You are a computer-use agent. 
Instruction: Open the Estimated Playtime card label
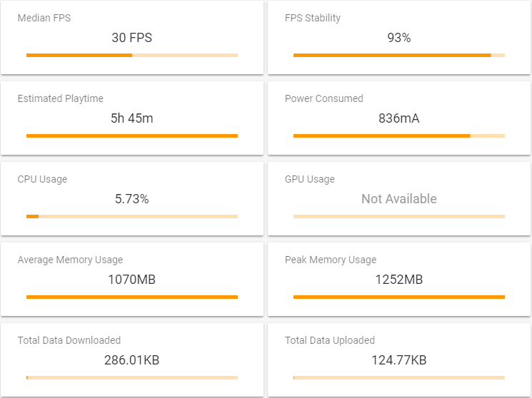[x=61, y=98]
